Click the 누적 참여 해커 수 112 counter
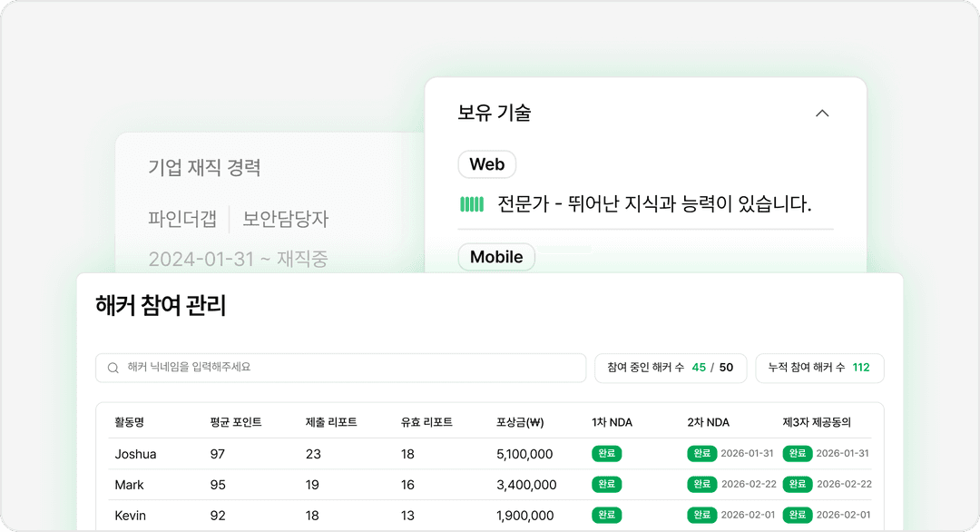Image resolution: width=980 pixels, height=532 pixels. (818, 368)
